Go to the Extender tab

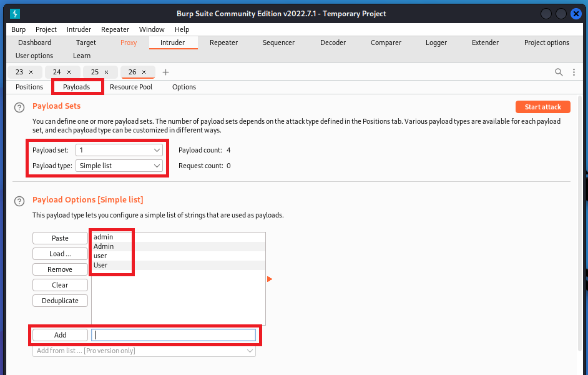pos(485,42)
